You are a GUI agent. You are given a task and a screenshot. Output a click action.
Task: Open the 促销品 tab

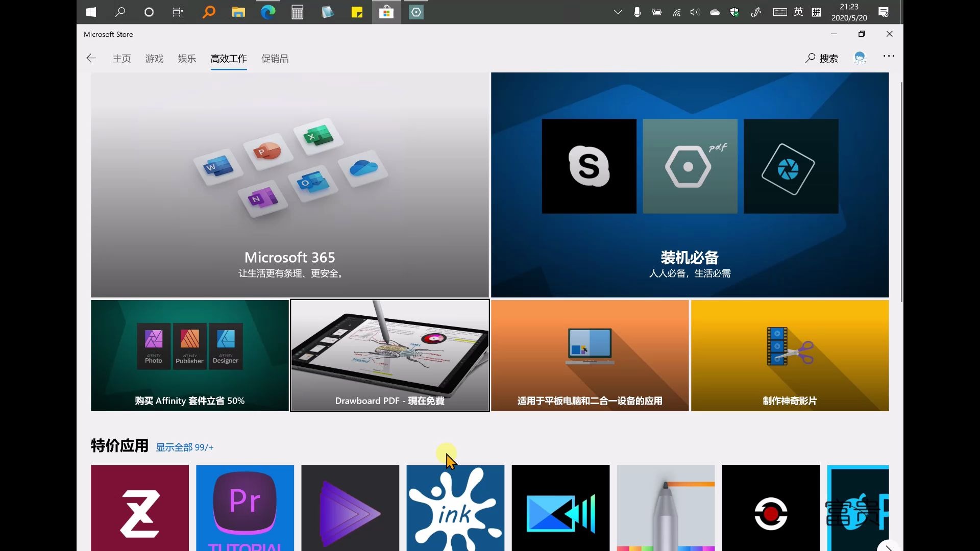[275, 59]
